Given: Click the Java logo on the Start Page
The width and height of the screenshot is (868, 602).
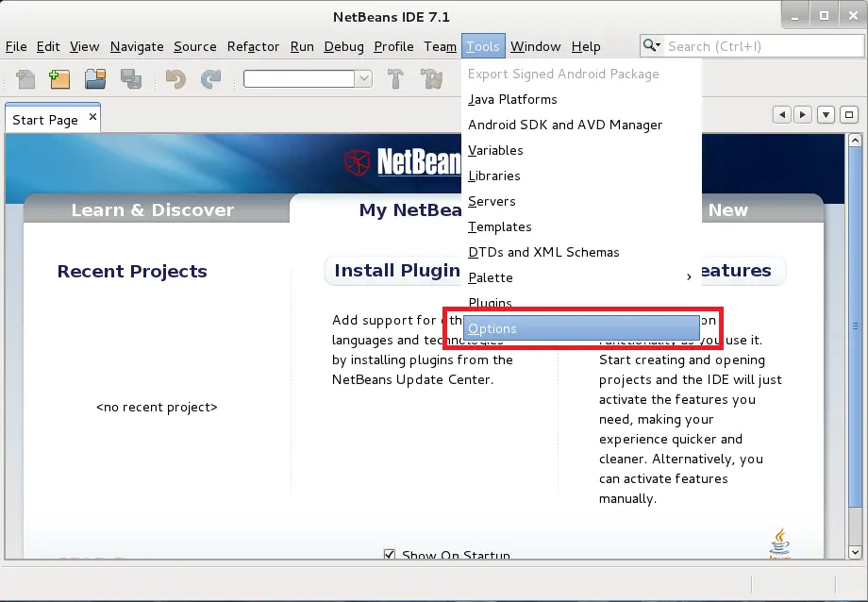Looking at the screenshot, I should 780,543.
